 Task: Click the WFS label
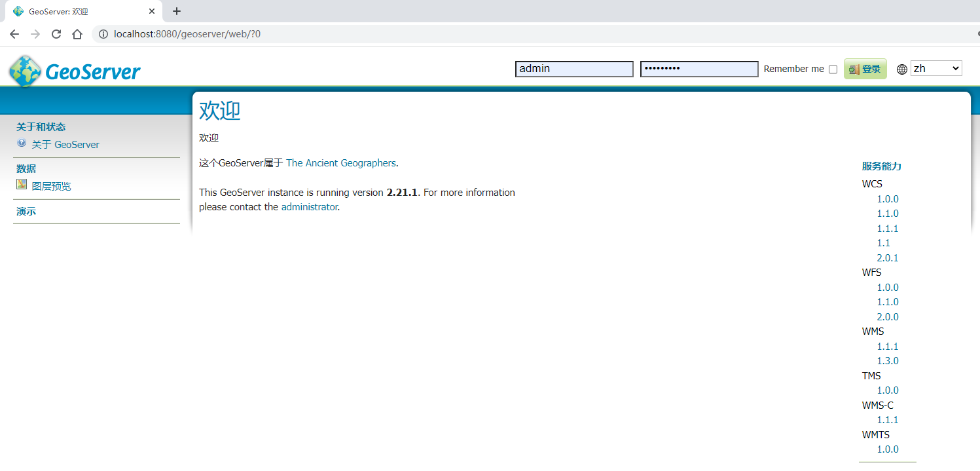872,273
